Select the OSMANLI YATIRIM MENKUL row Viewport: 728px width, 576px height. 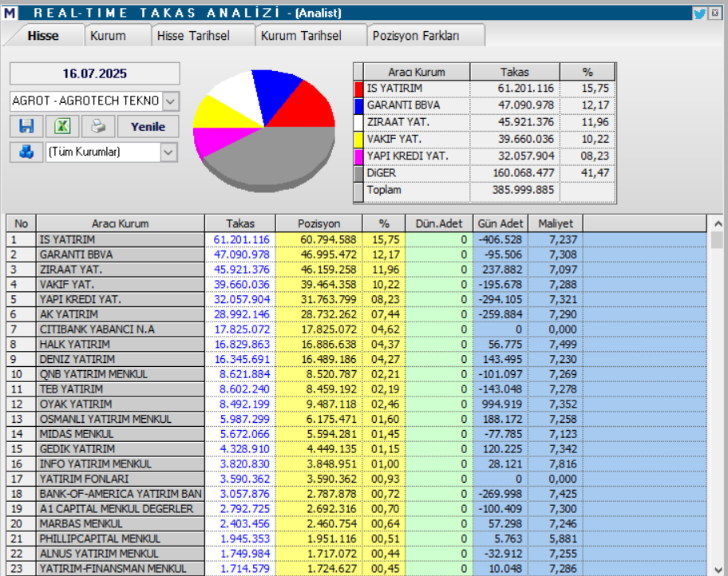356,419
